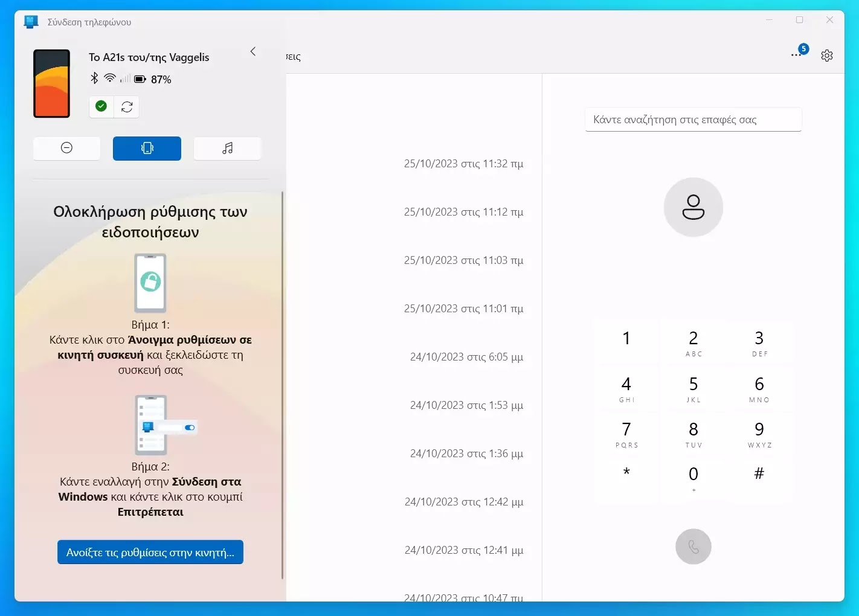Open the settings gear icon
859x616 pixels.
[827, 56]
